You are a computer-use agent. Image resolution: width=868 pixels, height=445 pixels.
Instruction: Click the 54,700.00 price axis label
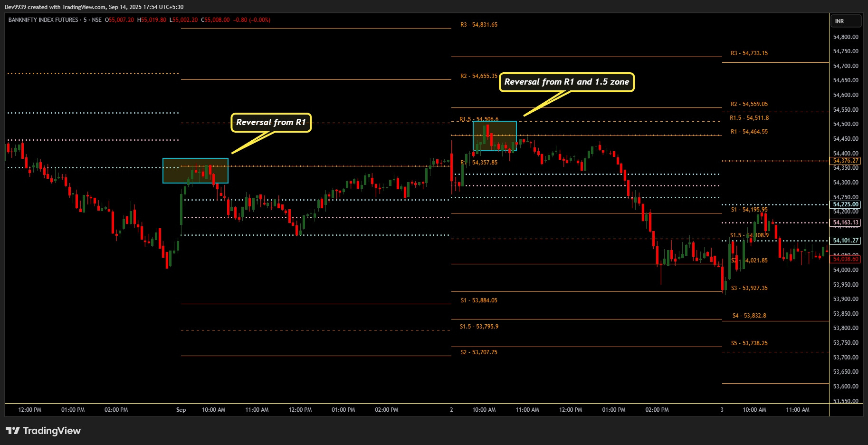coord(846,66)
